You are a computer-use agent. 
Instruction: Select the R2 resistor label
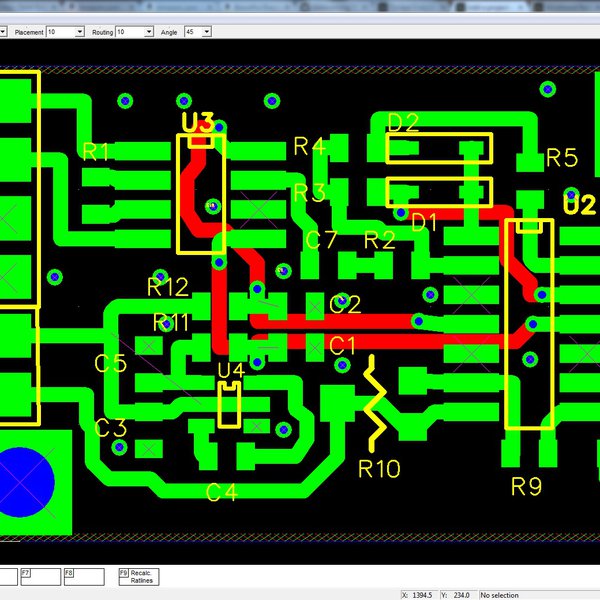click(379, 241)
